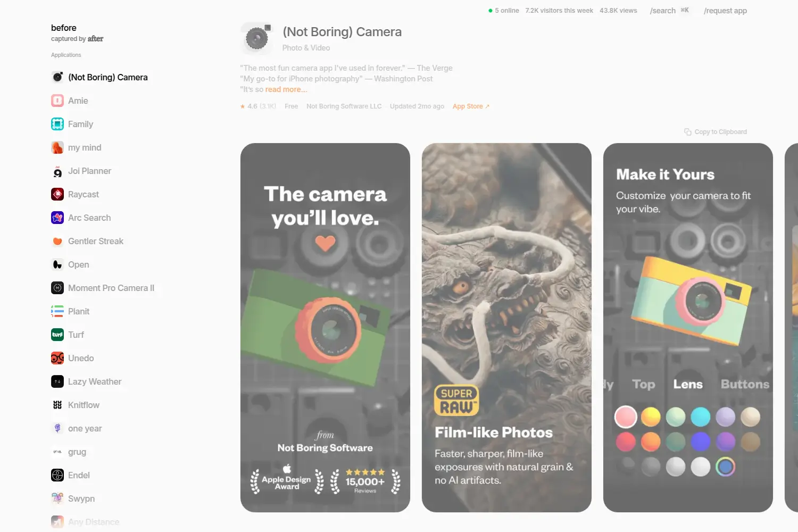This screenshot has height=532, width=798.
Task: Click the Swypn label
Action: pyautogui.click(x=81, y=498)
